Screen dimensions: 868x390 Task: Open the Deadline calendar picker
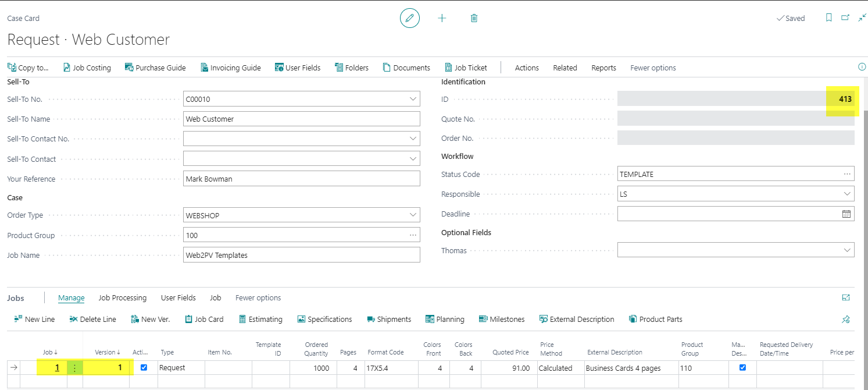point(846,214)
